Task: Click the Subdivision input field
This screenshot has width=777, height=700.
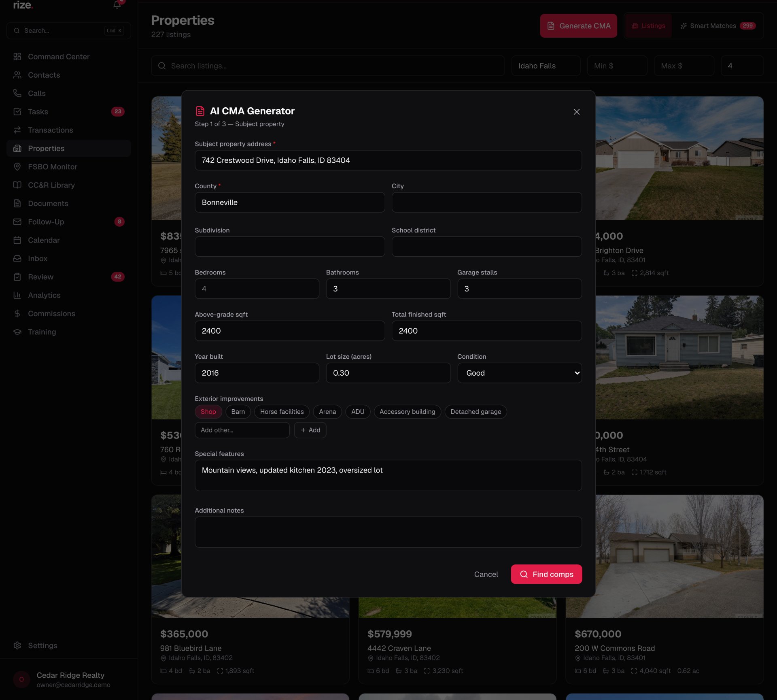Action: (290, 247)
